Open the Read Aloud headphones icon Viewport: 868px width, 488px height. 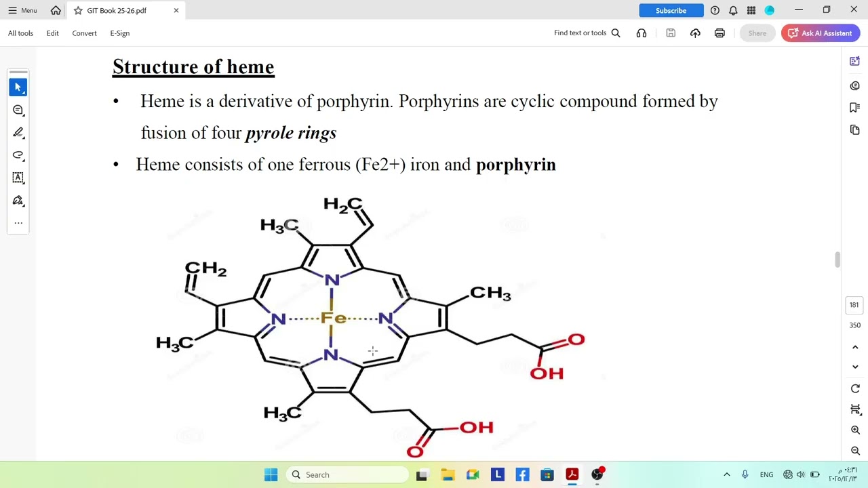pyautogui.click(x=642, y=33)
